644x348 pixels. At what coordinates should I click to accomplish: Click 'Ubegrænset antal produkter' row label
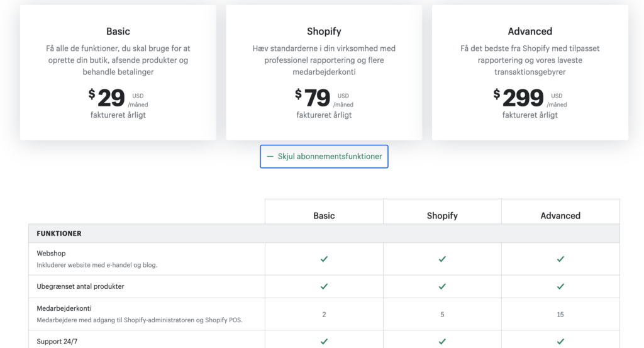tap(80, 286)
